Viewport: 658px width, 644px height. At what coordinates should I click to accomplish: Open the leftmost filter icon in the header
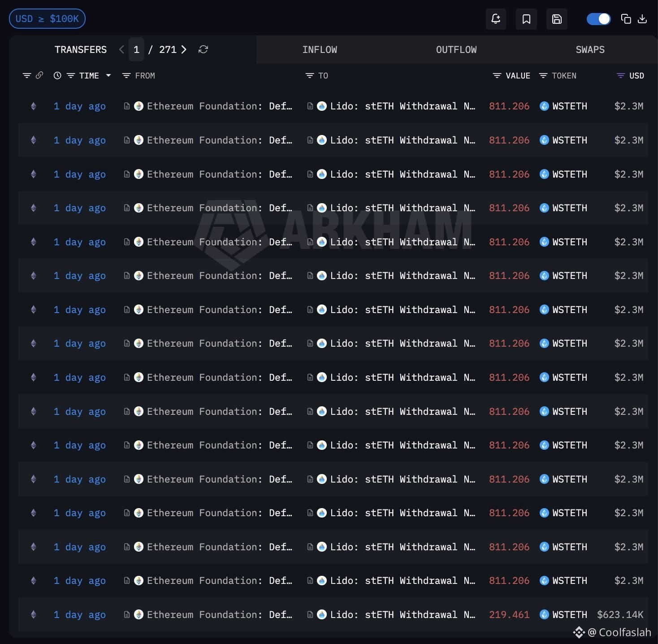(x=27, y=76)
